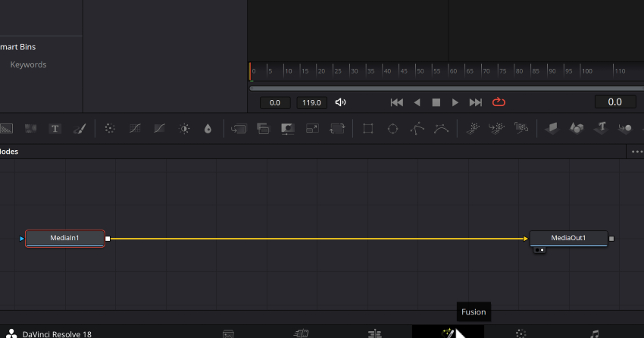
Task: Open Nodes panel options menu
Action: point(637,152)
